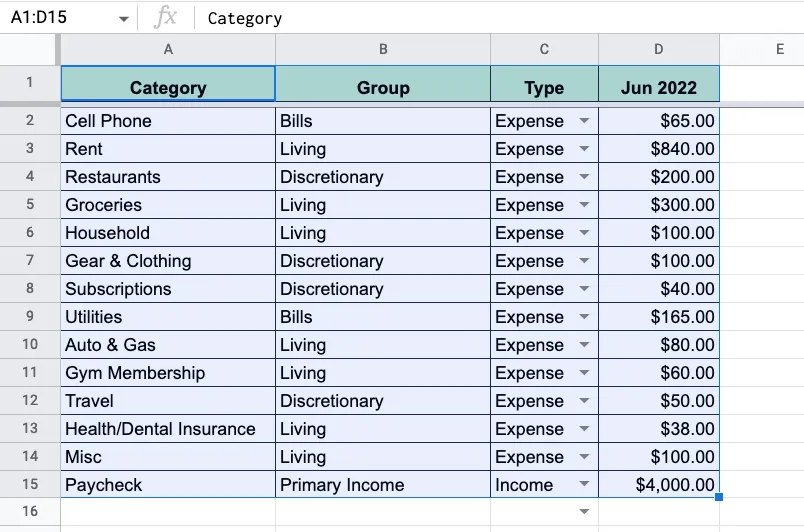Click the $165.00 amount cell
This screenshot has width=804, height=532.
pyautogui.click(x=659, y=317)
